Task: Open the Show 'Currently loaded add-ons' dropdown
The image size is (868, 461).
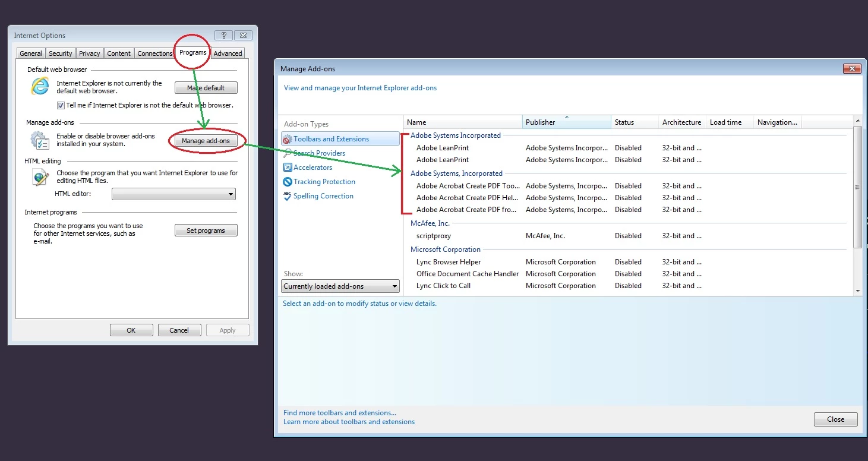Action: pyautogui.click(x=340, y=286)
